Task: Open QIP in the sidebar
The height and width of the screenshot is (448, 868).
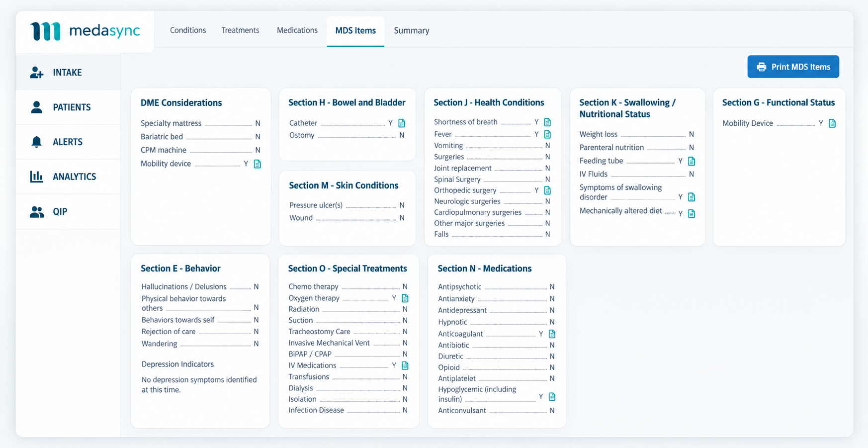Action: coord(68,212)
